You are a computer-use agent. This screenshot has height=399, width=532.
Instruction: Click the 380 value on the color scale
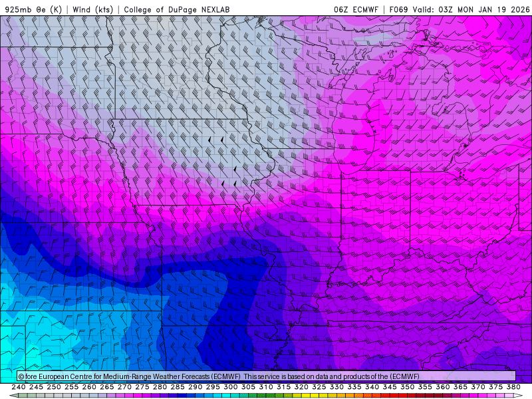tap(513, 387)
